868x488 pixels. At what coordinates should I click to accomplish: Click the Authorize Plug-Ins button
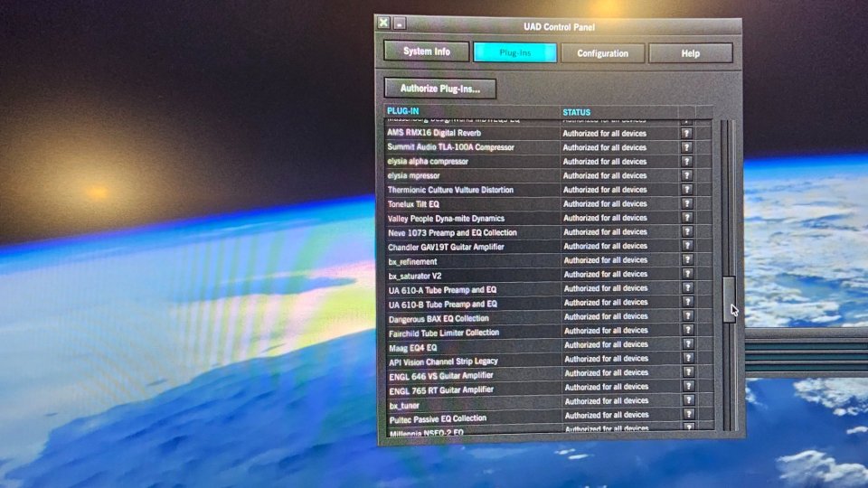[440, 89]
